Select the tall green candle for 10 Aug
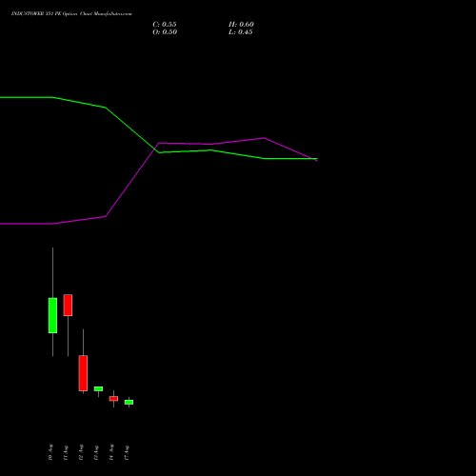The image size is (476, 476). pos(52,315)
